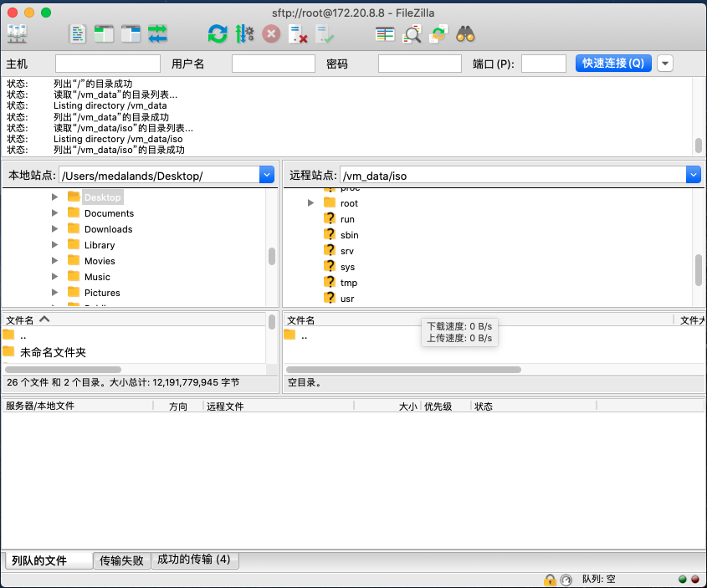Expand the remote root folder node
Image resolution: width=707 pixels, height=588 pixels.
pyautogui.click(x=310, y=202)
